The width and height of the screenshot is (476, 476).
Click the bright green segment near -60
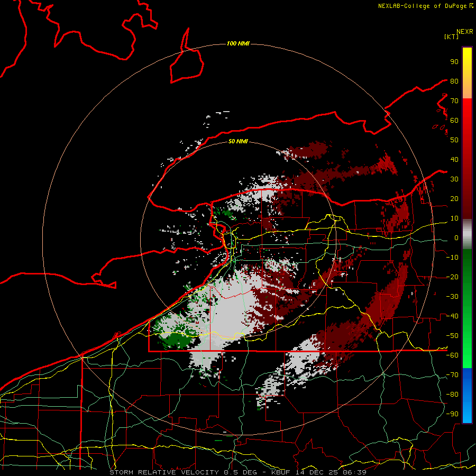(x=467, y=358)
